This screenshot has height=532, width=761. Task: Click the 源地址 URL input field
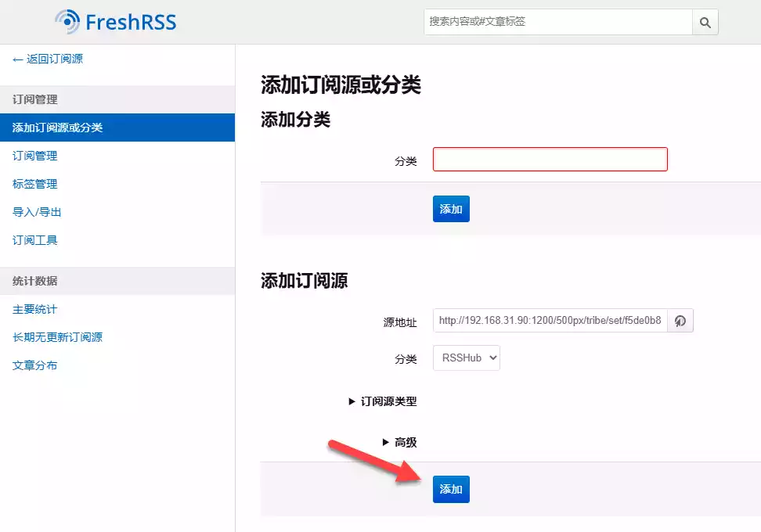point(548,320)
